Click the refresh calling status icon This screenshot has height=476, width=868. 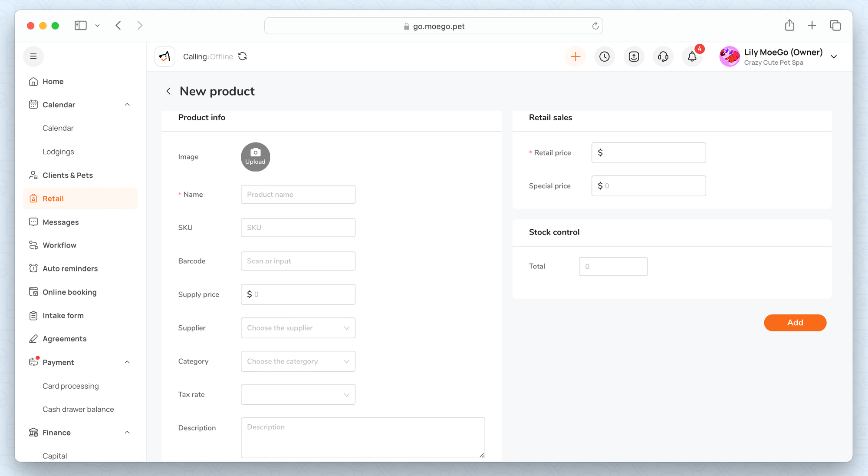pyautogui.click(x=243, y=56)
